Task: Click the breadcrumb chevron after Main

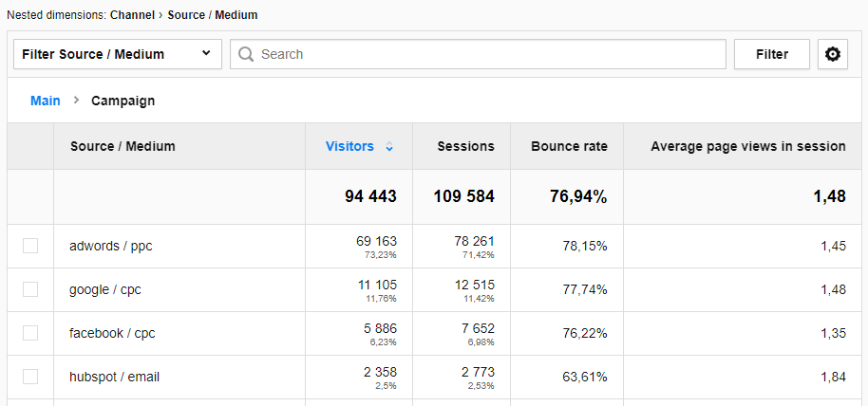Action: (76, 101)
